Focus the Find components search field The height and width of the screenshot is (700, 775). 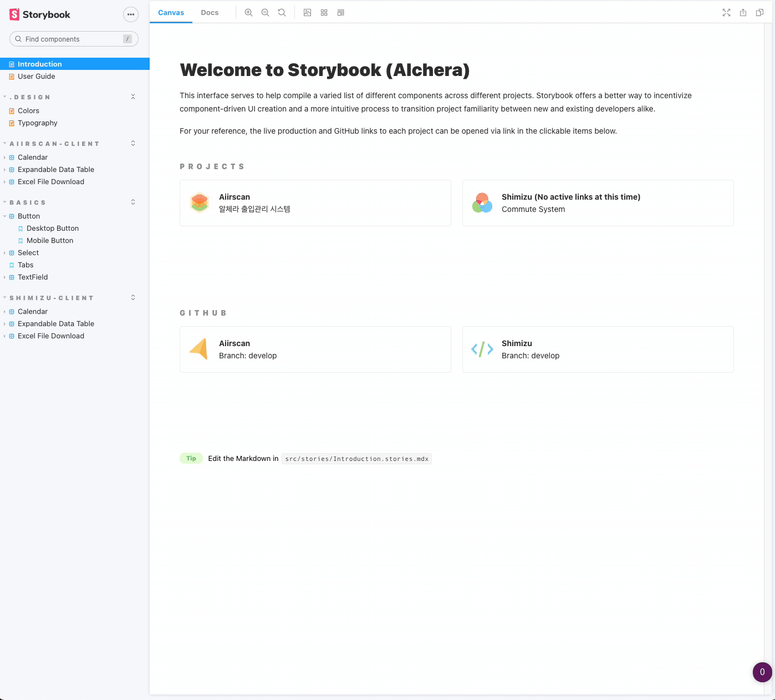[x=74, y=39]
